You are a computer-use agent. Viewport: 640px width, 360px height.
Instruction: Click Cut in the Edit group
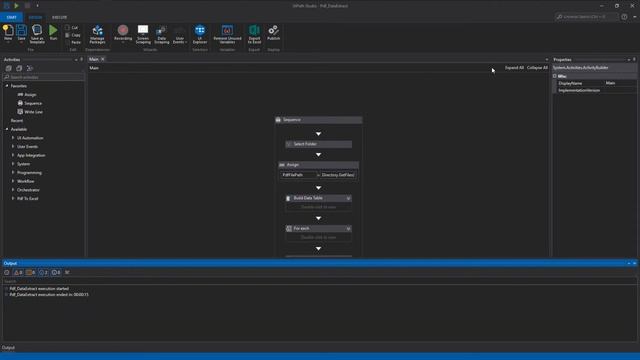[x=71, y=28]
